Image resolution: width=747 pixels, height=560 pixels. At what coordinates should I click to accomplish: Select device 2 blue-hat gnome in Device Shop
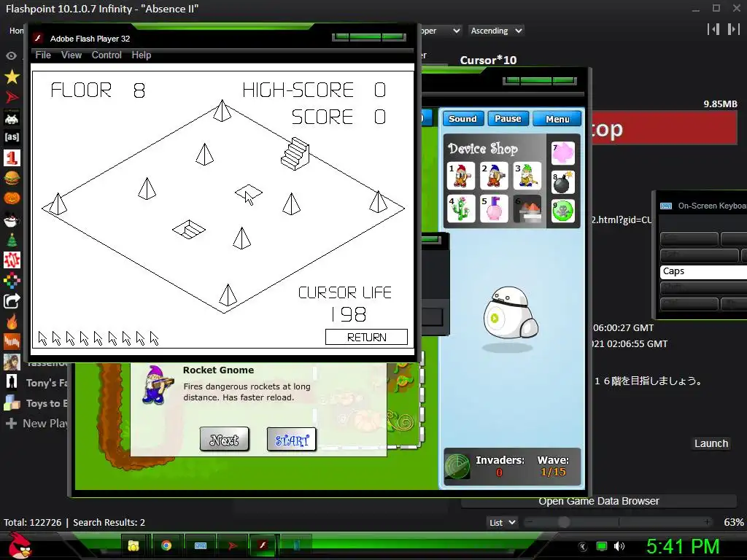494,176
